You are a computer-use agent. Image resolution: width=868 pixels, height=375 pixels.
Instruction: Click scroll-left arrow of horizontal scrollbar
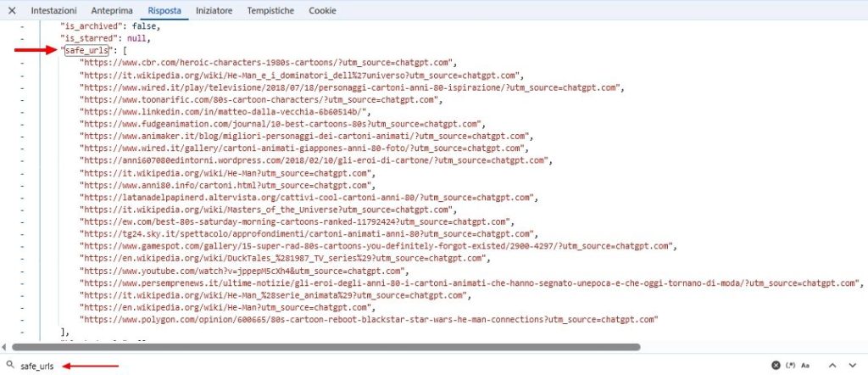(x=5, y=346)
